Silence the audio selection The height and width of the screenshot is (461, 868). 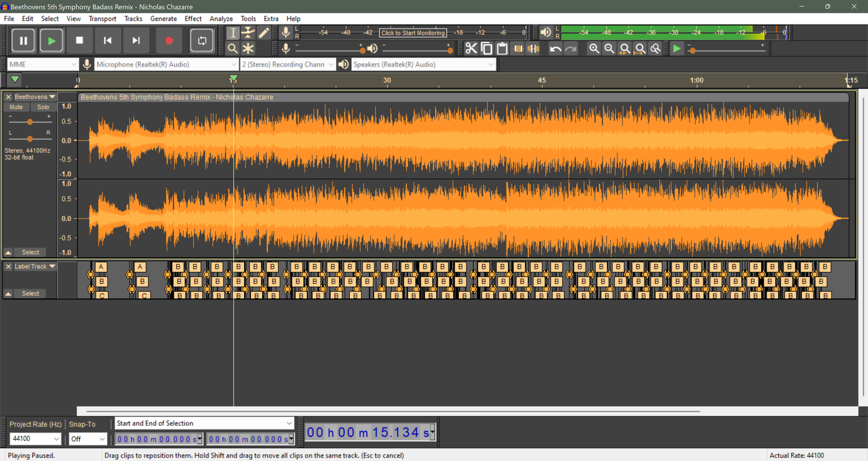[534, 49]
